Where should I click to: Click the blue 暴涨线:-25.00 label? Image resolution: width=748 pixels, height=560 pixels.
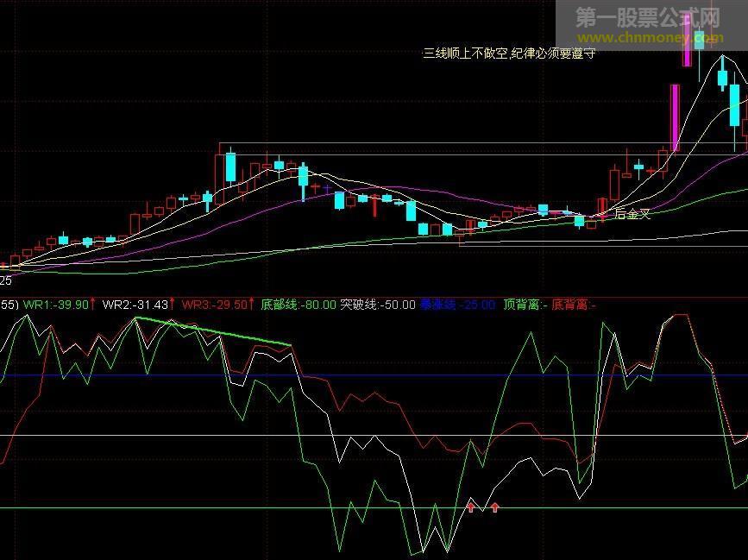[x=457, y=305]
